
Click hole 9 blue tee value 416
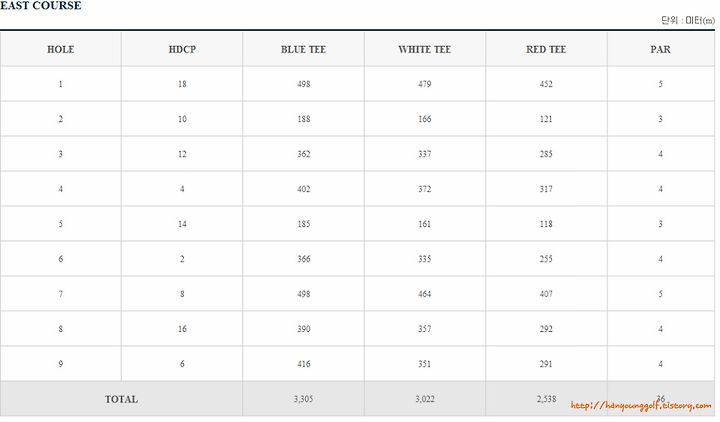pos(304,364)
